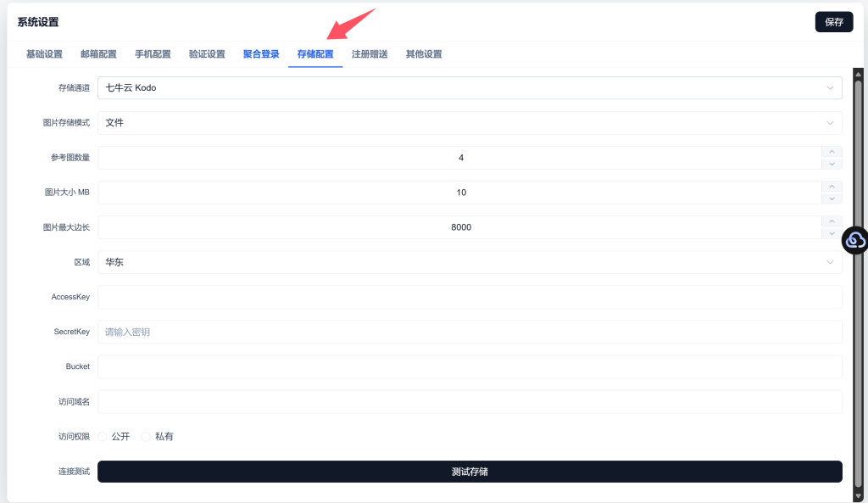Click the floating cloud assistant icon
This screenshot has width=868, height=503.
854,240
